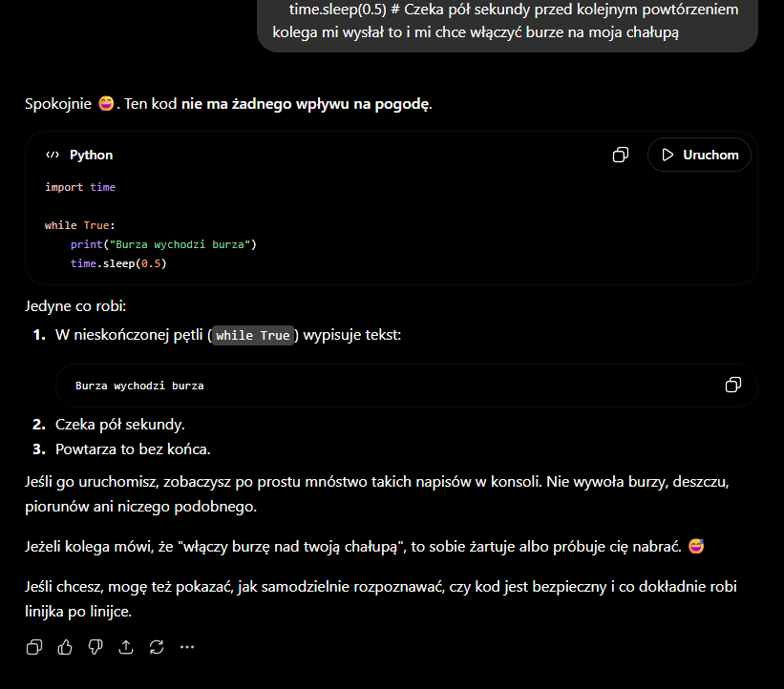Give the response a thumbs down
The image size is (784, 689).
95,647
